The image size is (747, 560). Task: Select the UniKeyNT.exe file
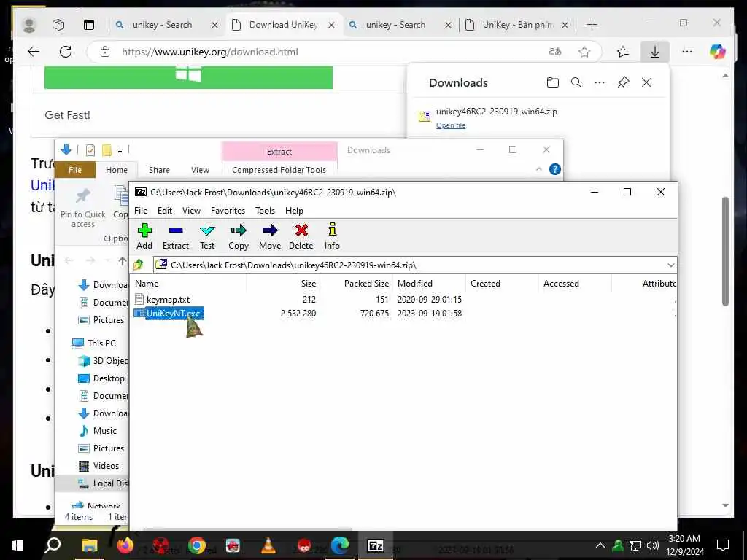(x=174, y=314)
